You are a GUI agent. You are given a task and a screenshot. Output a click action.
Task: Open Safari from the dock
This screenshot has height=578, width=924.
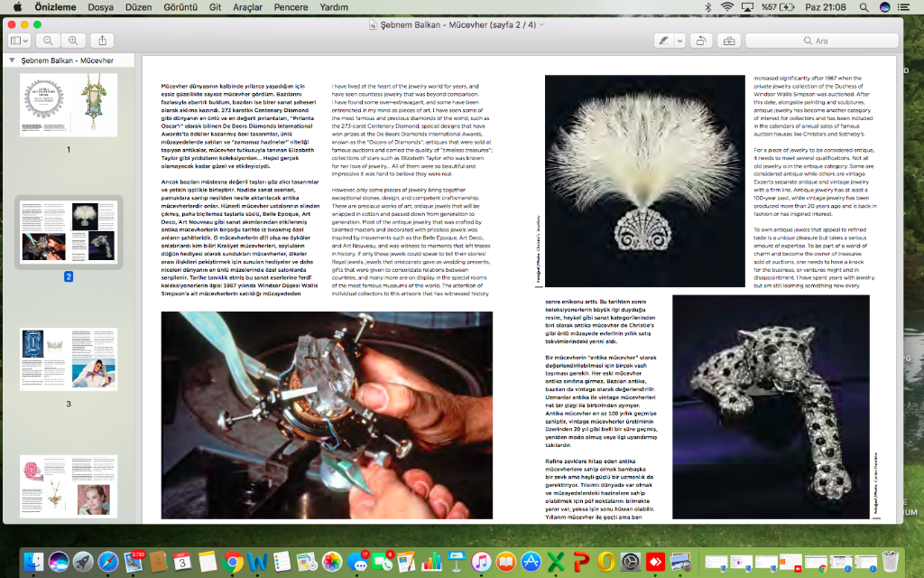[108, 562]
